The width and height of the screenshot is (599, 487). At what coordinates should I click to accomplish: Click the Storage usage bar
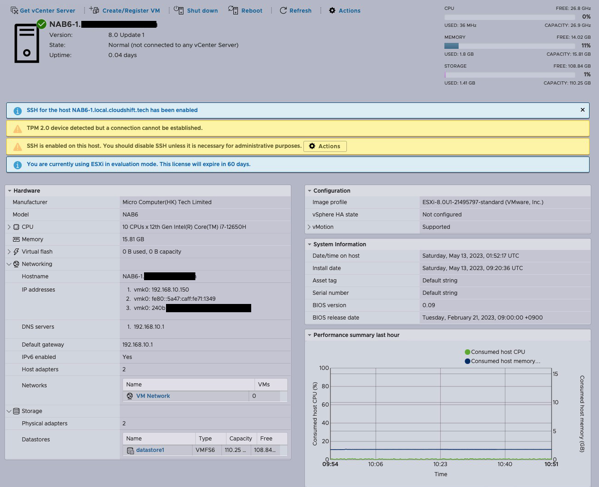(510, 75)
